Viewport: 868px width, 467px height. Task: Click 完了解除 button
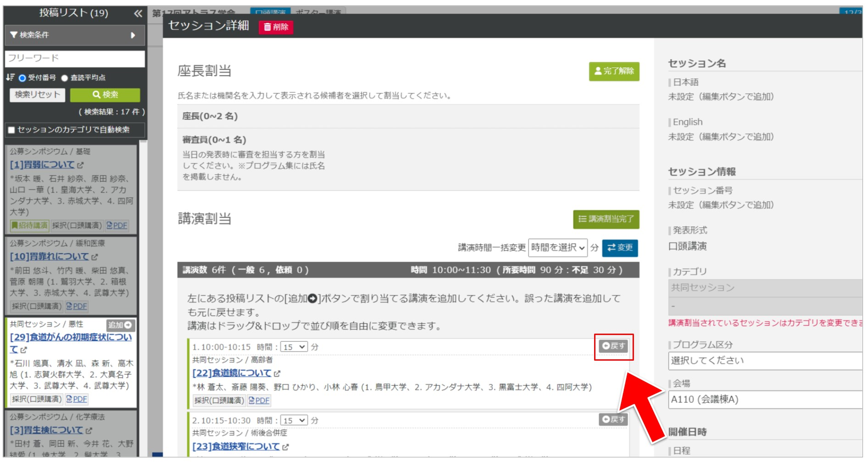click(614, 71)
